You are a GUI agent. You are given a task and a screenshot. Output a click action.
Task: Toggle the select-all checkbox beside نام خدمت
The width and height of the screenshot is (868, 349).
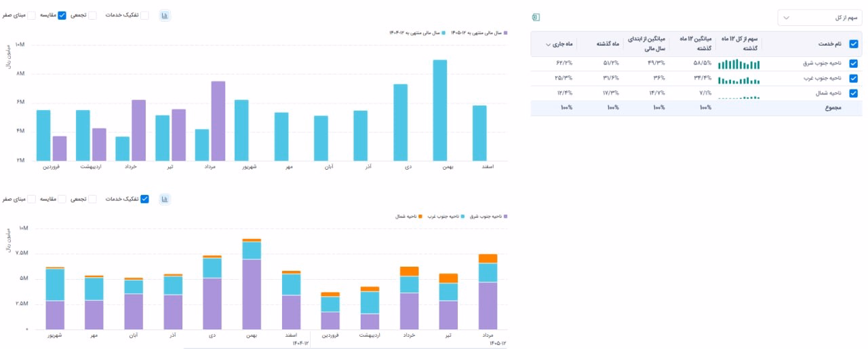pyautogui.click(x=854, y=44)
